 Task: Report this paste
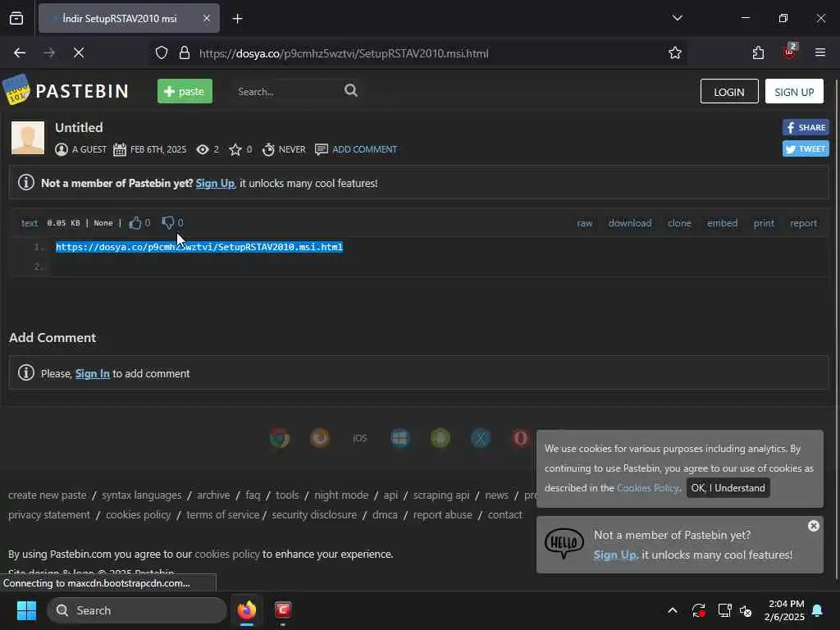tap(803, 223)
